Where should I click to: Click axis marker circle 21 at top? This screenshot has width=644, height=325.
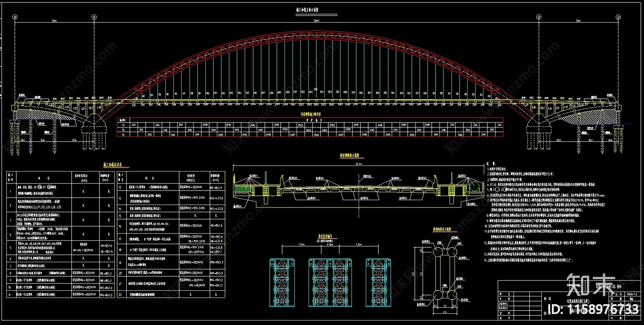pyautogui.click(x=94, y=17)
